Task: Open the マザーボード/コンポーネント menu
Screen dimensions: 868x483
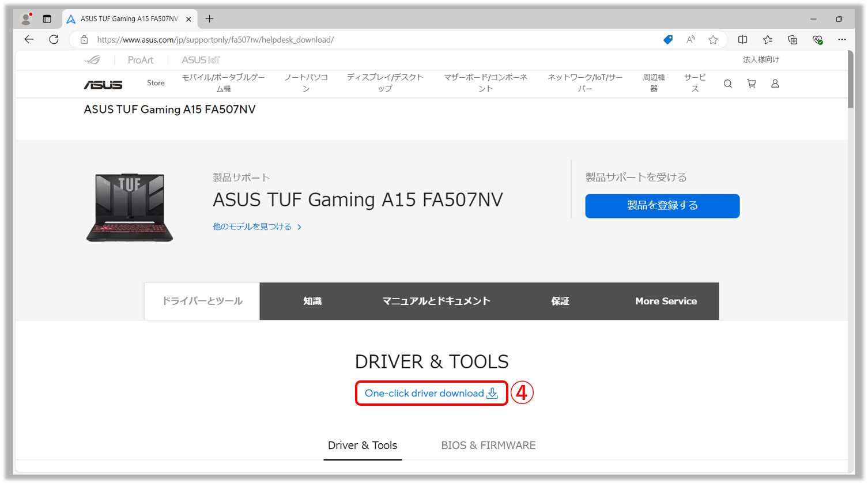Action: click(486, 83)
